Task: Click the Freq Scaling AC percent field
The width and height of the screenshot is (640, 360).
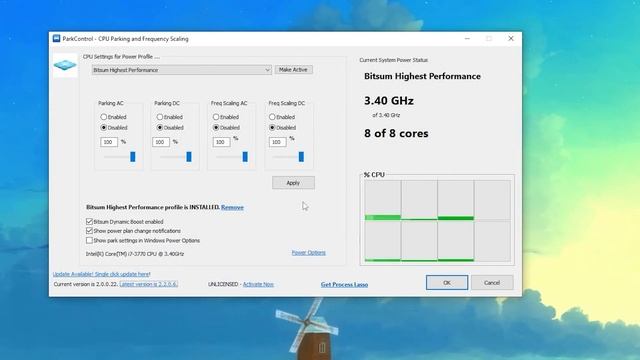Action: pos(221,142)
